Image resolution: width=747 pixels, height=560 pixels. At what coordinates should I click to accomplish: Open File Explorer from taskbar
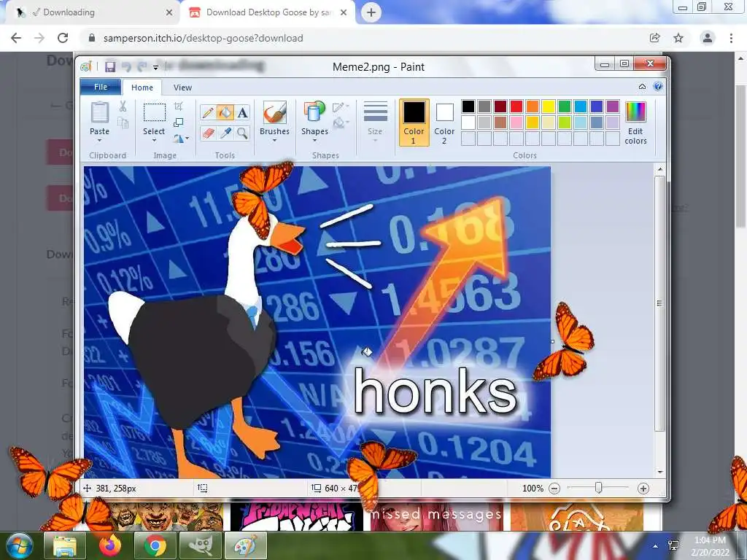tap(65, 545)
